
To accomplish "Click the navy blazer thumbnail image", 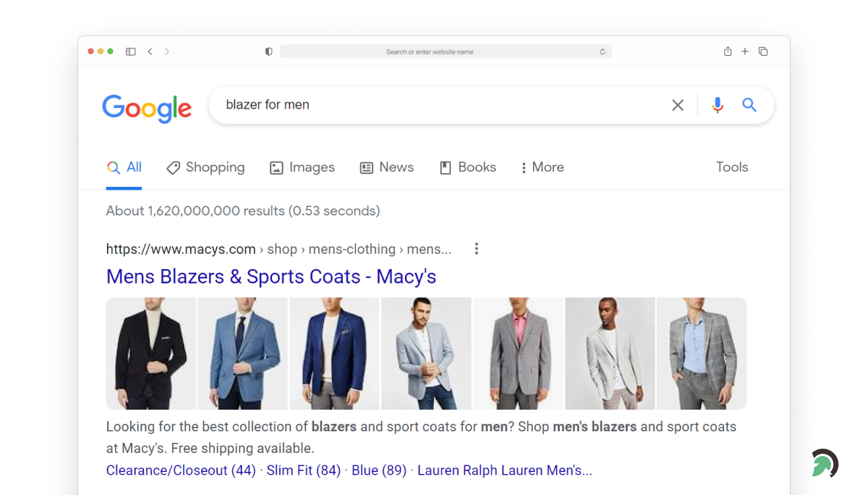I will [x=334, y=353].
